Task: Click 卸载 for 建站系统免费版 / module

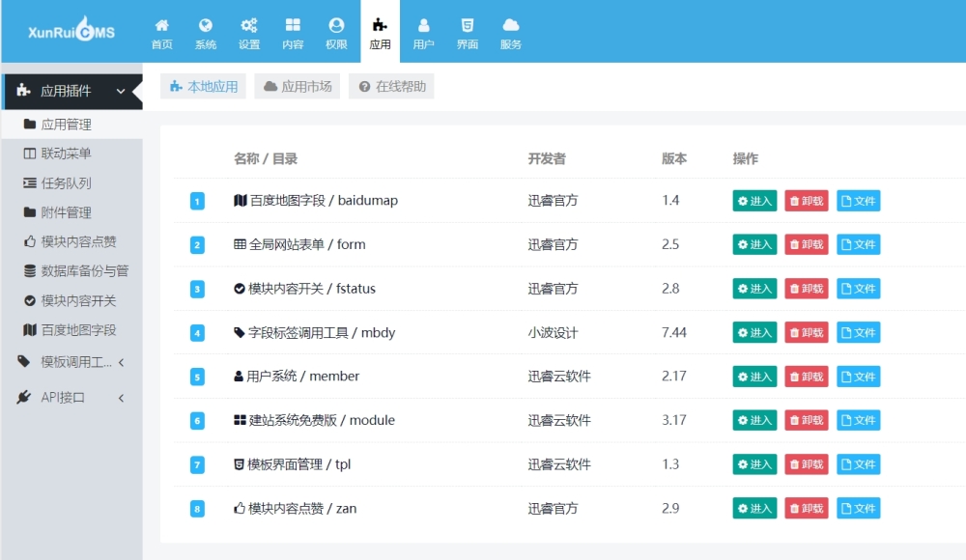Action: click(x=807, y=420)
